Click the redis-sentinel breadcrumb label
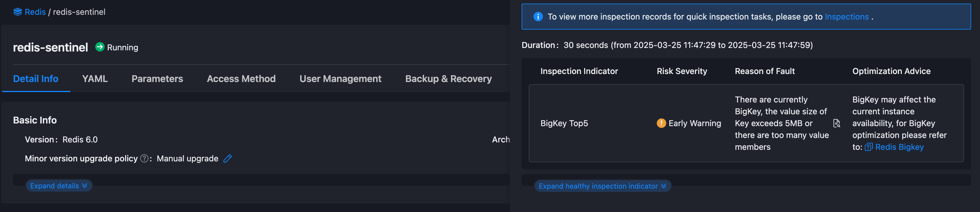The image size is (980, 212). (78, 12)
